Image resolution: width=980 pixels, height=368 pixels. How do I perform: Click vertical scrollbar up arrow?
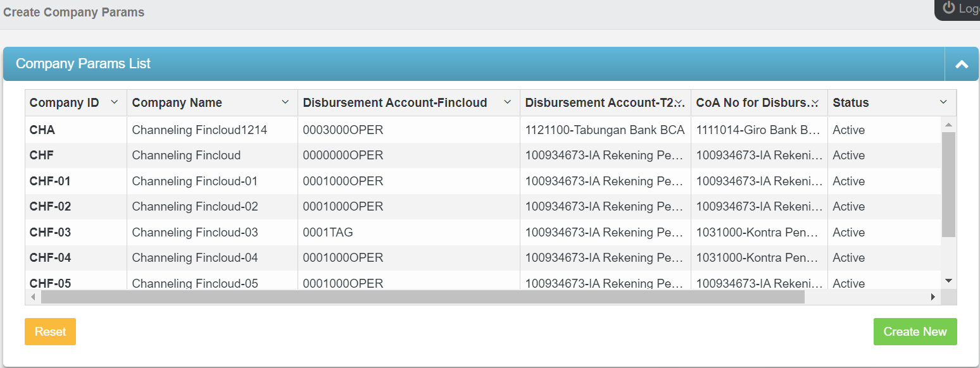pos(948,125)
